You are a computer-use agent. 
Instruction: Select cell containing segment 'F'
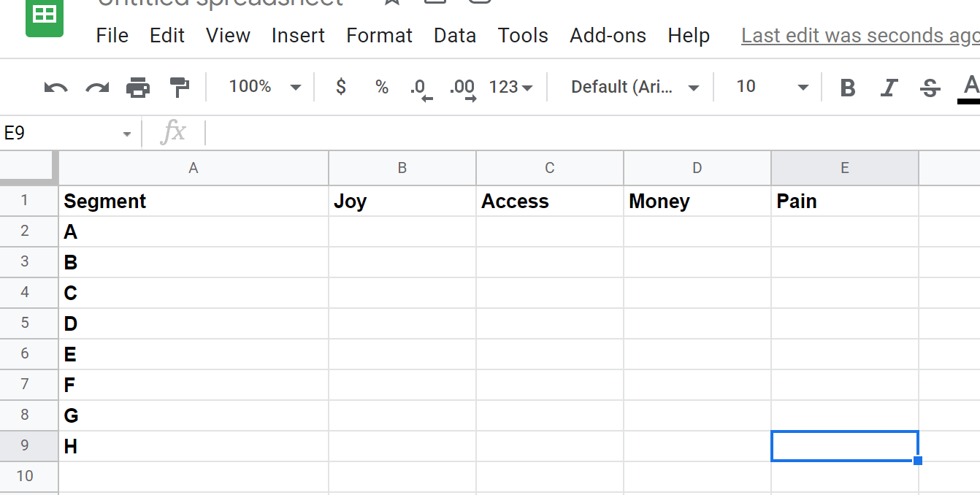[194, 385]
